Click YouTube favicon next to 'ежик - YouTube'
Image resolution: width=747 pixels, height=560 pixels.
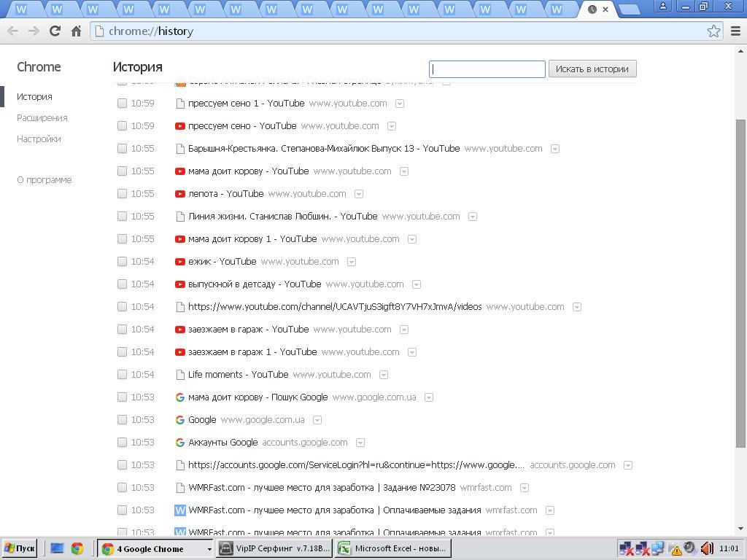coord(179,262)
